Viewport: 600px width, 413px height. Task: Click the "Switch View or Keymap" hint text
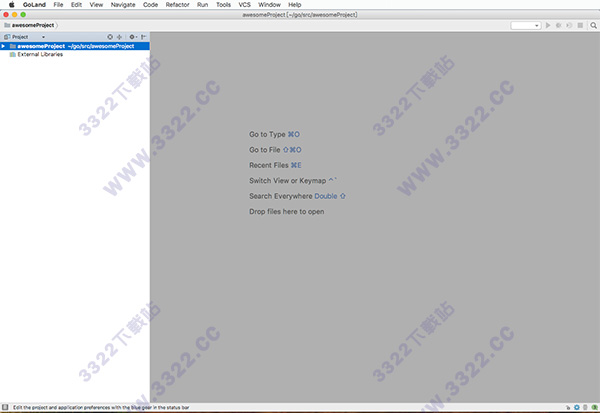(x=287, y=181)
